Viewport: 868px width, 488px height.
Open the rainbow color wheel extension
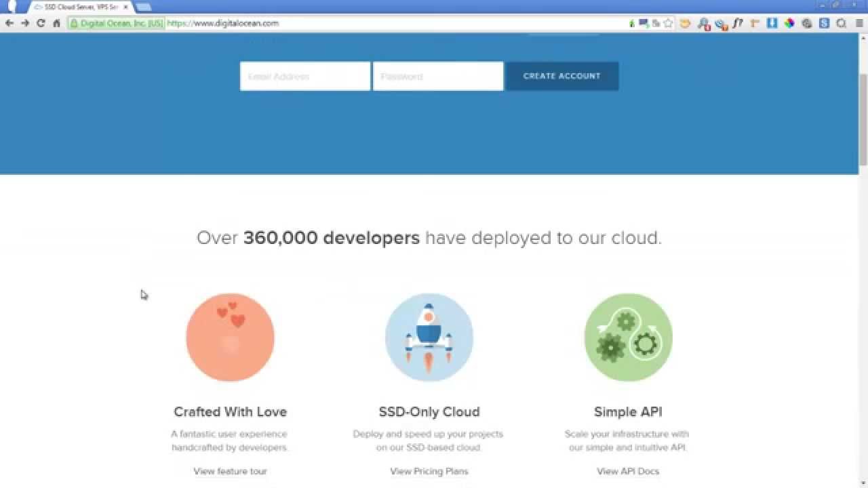tap(789, 23)
